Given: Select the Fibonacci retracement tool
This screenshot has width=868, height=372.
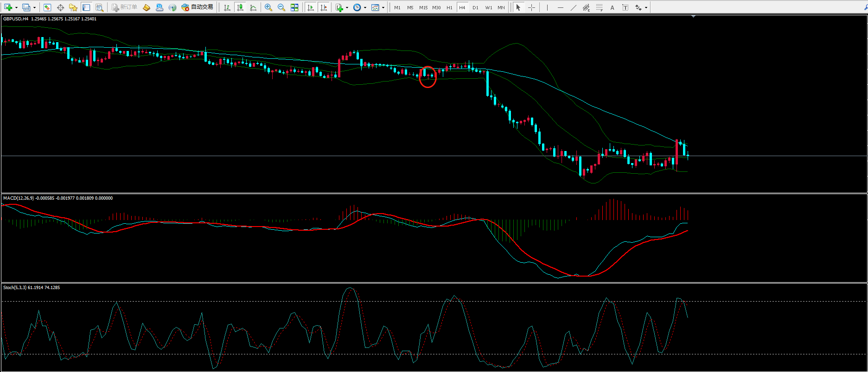Looking at the screenshot, I should pyautogui.click(x=599, y=7).
